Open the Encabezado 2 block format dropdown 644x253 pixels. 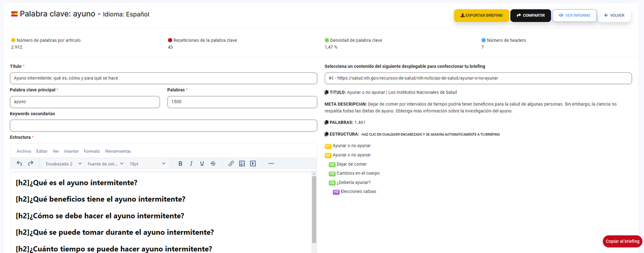click(x=62, y=163)
